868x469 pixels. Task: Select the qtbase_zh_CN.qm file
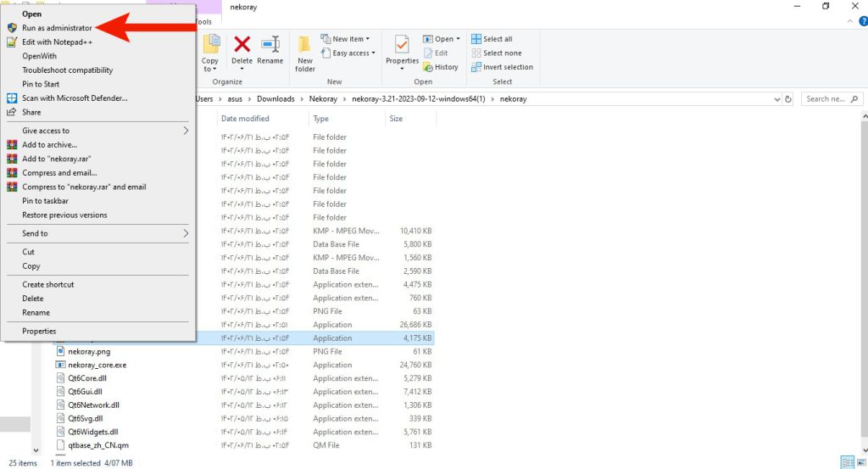click(98, 445)
